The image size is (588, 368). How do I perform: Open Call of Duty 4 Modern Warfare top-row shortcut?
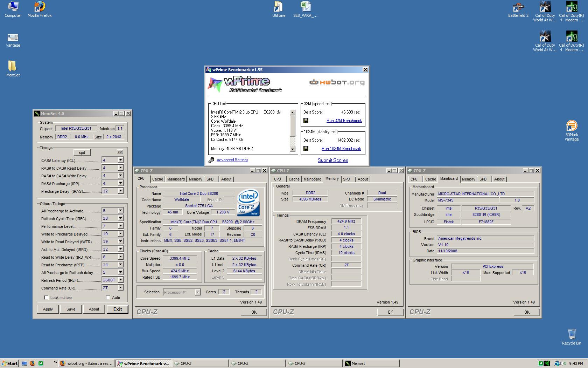pyautogui.click(x=571, y=12)
